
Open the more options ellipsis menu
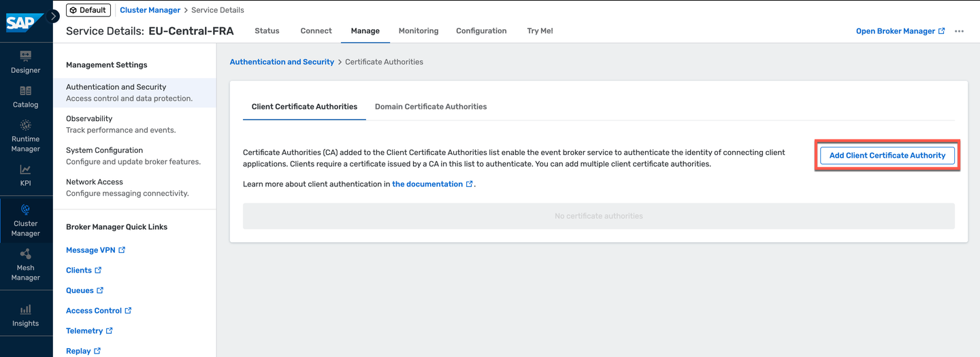point(959,31)
